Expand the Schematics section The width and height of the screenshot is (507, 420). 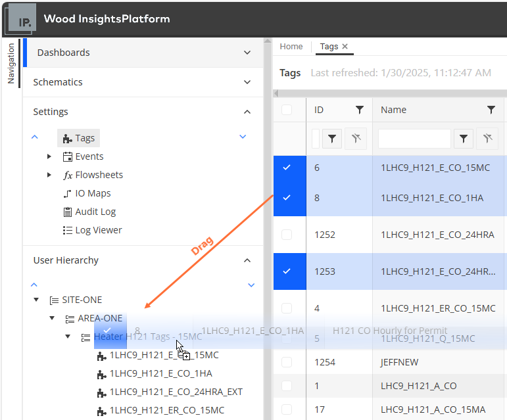pos(247,82)
